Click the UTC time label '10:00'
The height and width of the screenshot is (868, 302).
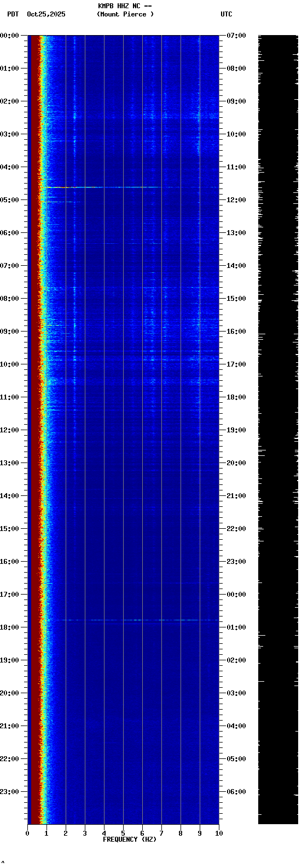236,134
